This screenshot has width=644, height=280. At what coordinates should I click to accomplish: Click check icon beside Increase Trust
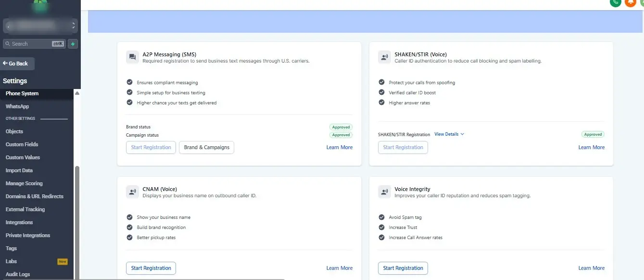coord(381,227)
